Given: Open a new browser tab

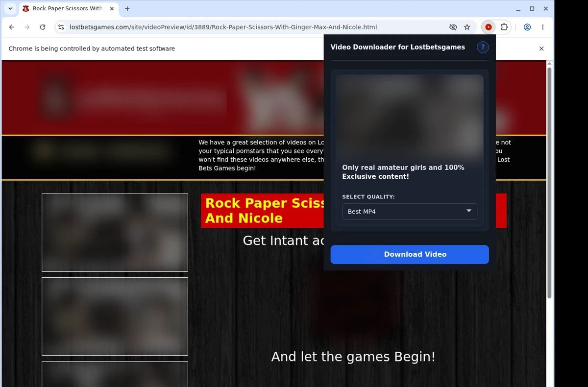Looking at the screenshot, I should click(x=127, y=8).
